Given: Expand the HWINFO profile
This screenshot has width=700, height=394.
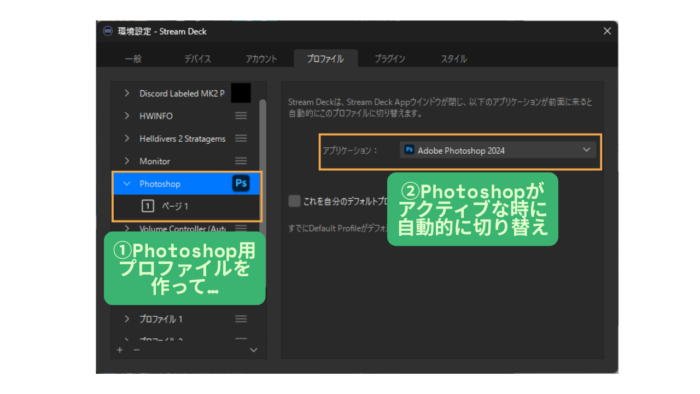Looking at the screenshot, I should click(x=127, y=116).
